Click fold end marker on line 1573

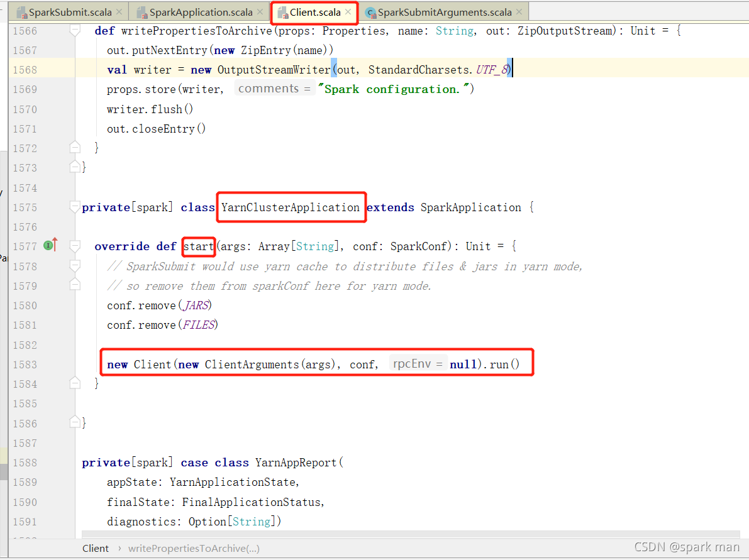(75, 167)
